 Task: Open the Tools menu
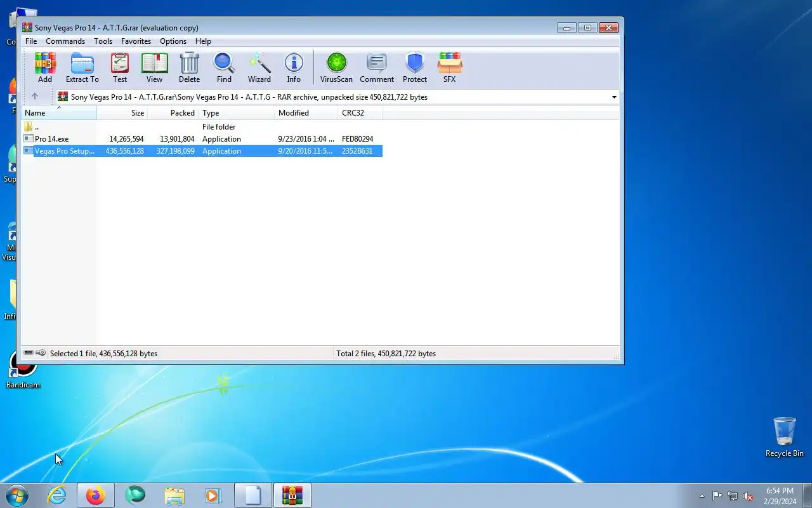(103, 41)
